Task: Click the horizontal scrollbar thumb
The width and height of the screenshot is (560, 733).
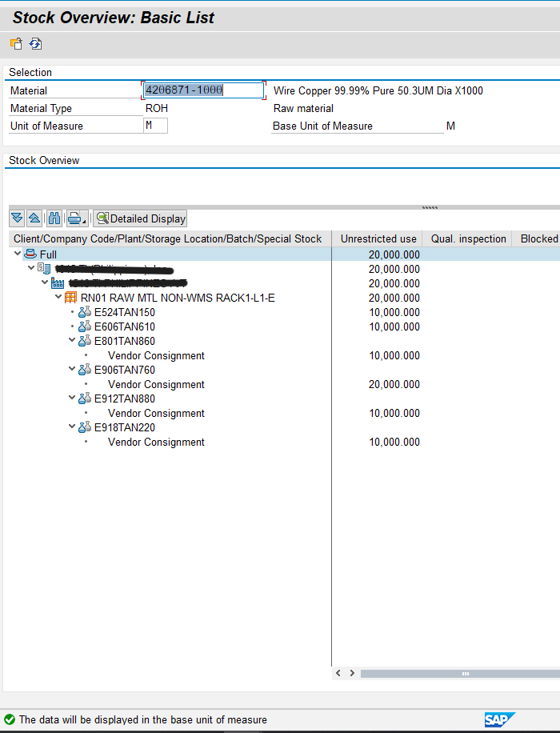Action: [461, 674]
